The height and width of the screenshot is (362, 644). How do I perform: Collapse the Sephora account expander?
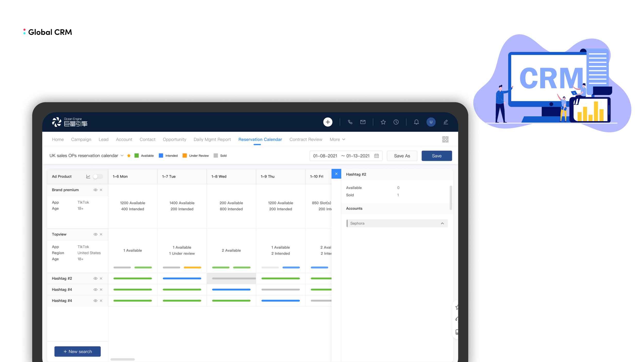click(x=442, y=223)
